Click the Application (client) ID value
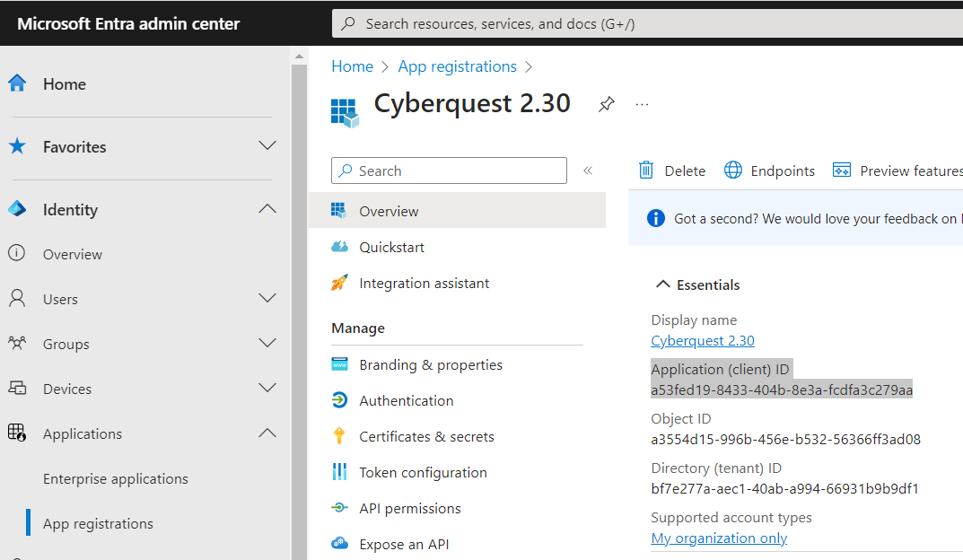The height and width of the screenshot is (560, 963). pyautogui.click(x=782, y=389)
